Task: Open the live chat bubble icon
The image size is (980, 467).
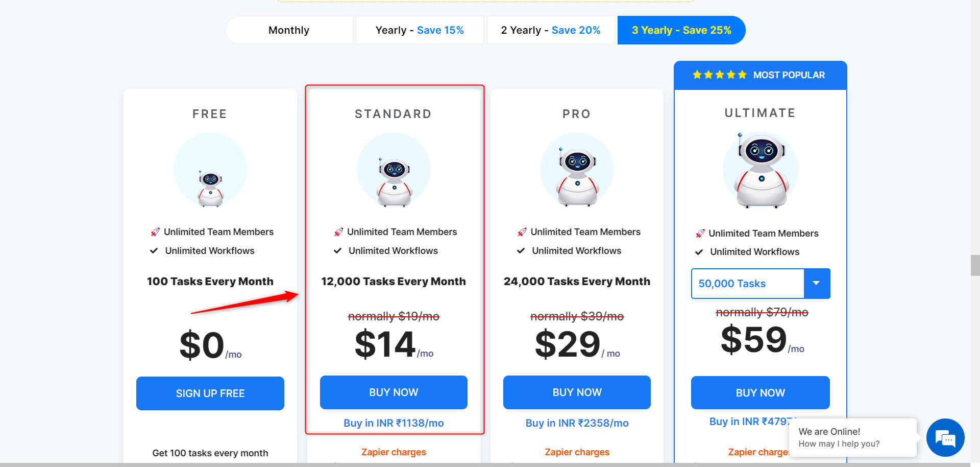Action: pyautogui.click(x=945, y=438)
